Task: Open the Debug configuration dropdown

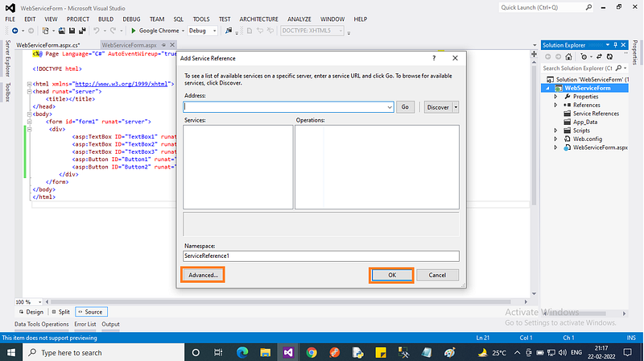Action: (214, 31)
